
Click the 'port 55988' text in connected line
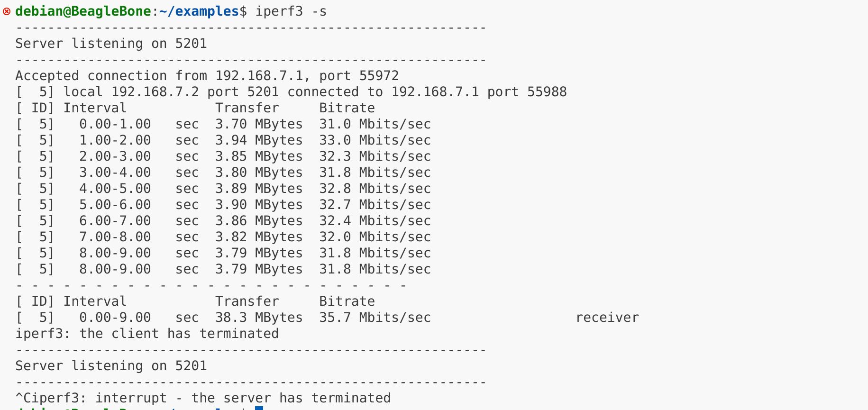pyautogui.click(x=527, y=92)
